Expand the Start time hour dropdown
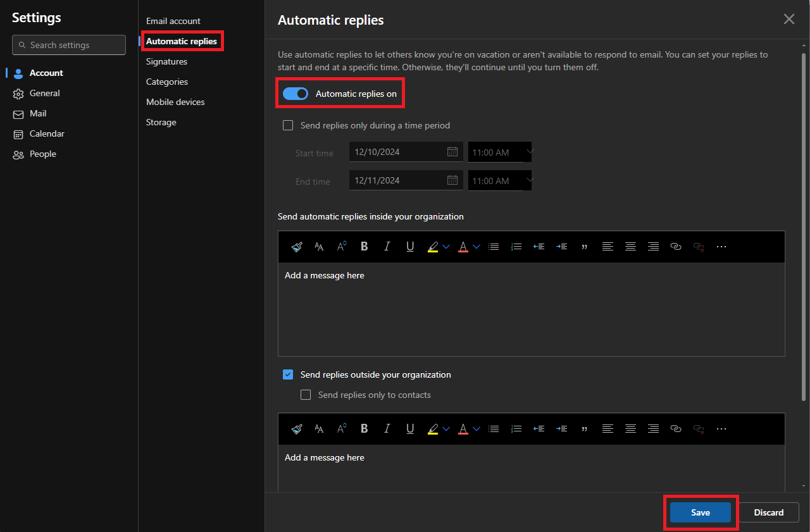 point(530,152)
